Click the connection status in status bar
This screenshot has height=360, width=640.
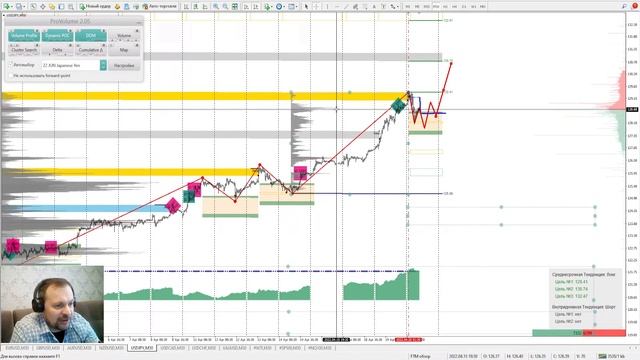click(611, 356)
